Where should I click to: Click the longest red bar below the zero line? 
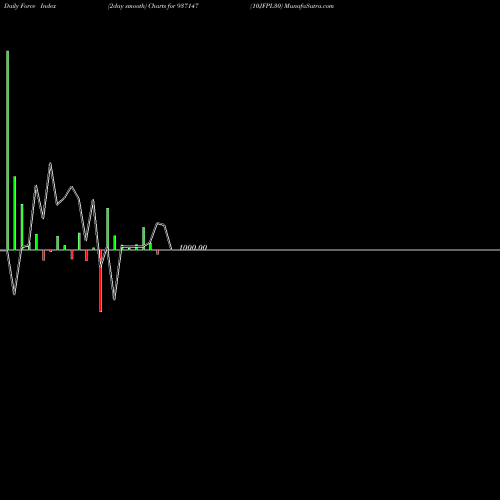pos(101,281)
